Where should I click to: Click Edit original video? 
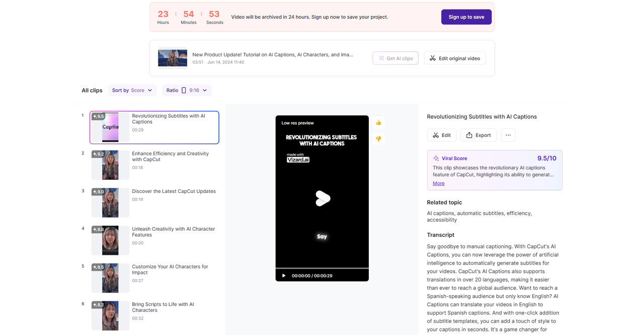pyautogui.click(x=455, y=58)
